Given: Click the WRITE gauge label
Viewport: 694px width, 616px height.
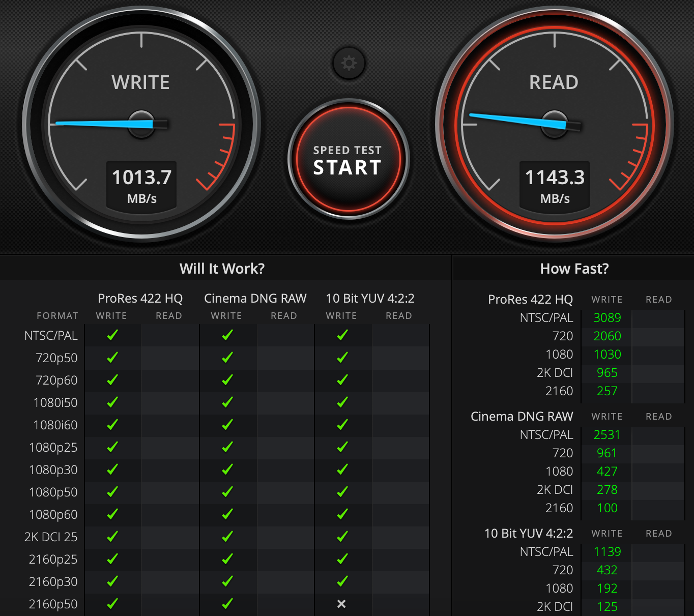Looking at the screenshot, I should [x=141, y=82].
